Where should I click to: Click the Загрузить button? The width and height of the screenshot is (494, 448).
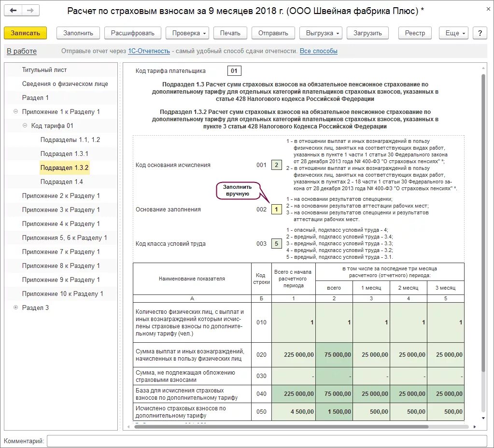(367, 33)
